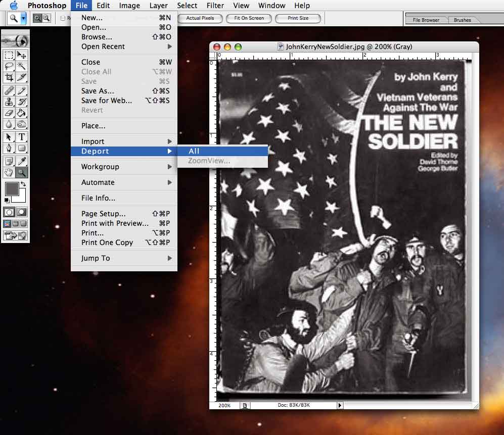Select the Healing Brush tool
Screen dimensions: 504x435
(9, 91)
